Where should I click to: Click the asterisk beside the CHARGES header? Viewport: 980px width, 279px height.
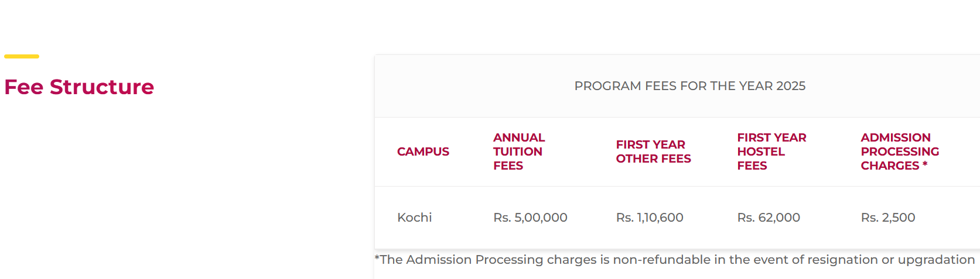point(925,164)
